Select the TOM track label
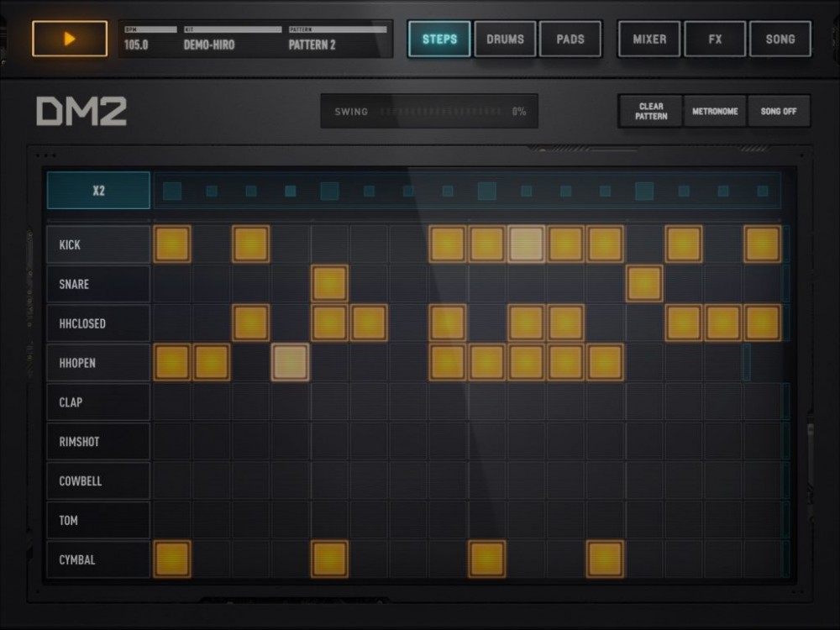The width and height of the screenshot is (840, 630). (97, 520)
